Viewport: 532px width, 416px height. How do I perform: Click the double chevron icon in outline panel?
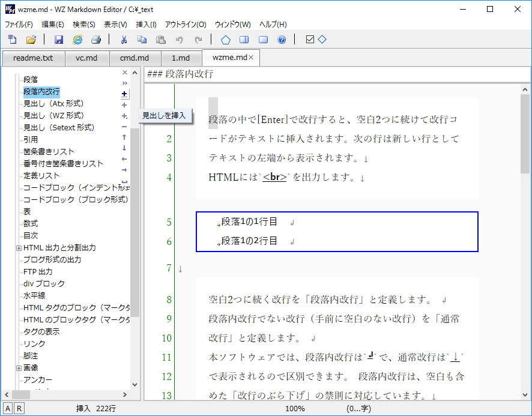(x=124, y=83)
